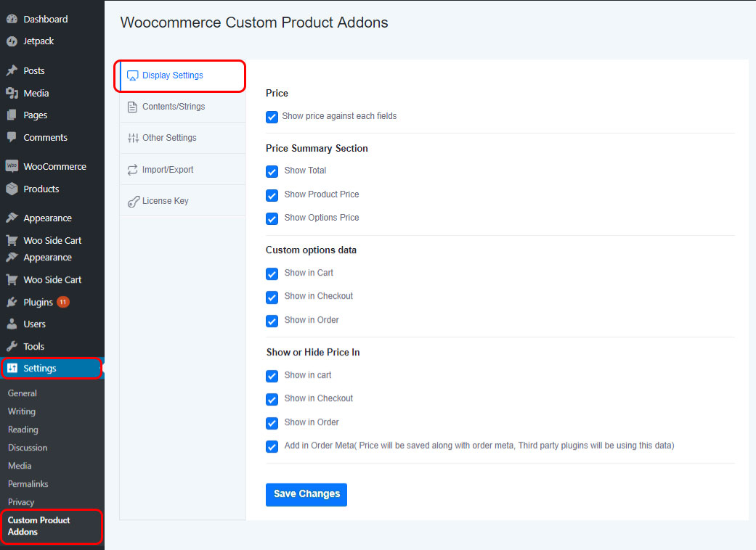Click the Contents/Strings document icon
This screenshot has width=756, height=550.
[133, 107]
